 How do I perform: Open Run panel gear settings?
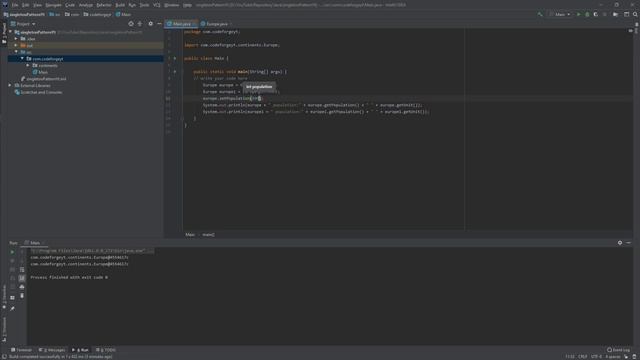pyautogui.click(x=620, y=243)
